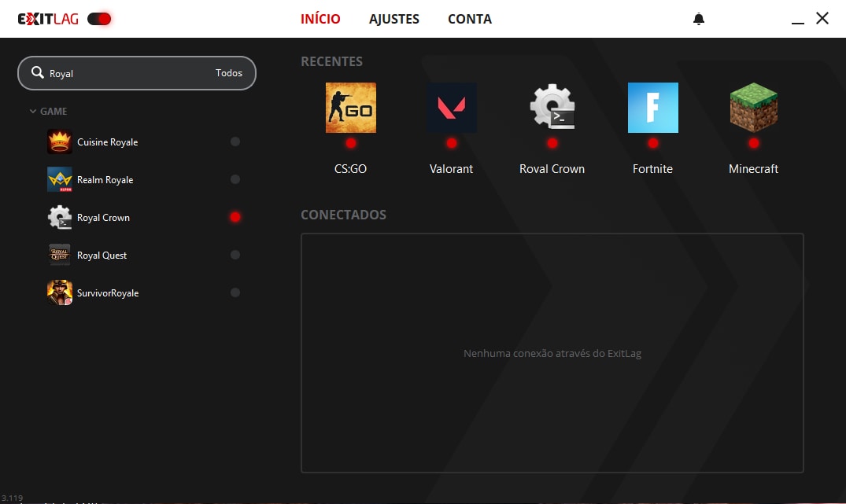846x504 pixels.
Task: Click the search field containing Royal
Action: tap(126, 73)
